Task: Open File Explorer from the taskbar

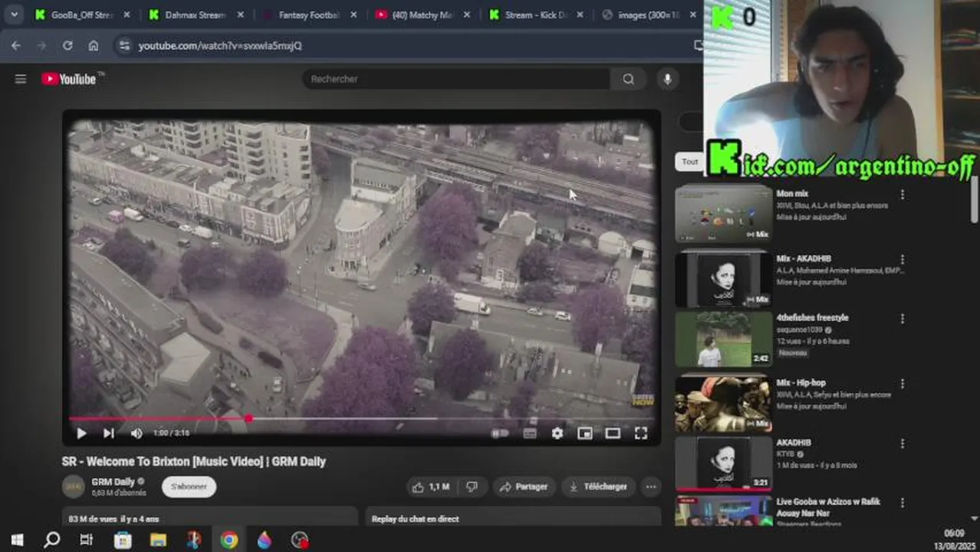Action: click(158, 540)
